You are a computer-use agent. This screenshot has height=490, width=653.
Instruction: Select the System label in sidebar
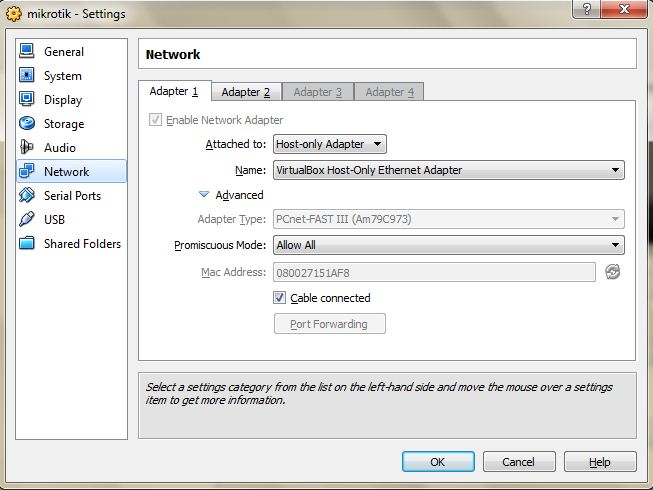pyautogui.click(x=63, y=76)
